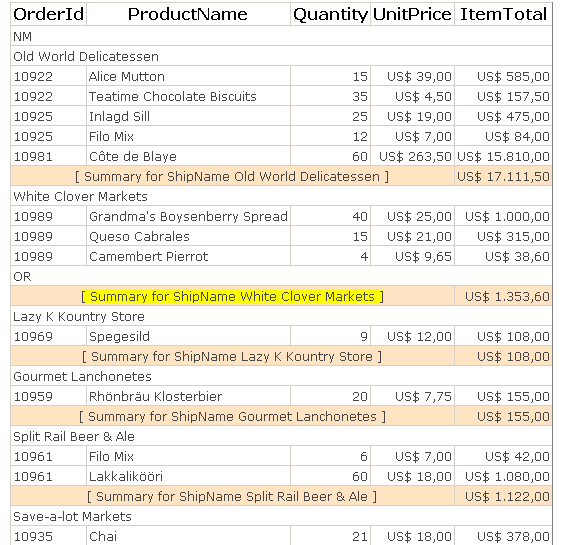Viewport: 564px width, 545px height.
Task: Click the Spegesild product cell
Action: point(188,336)
